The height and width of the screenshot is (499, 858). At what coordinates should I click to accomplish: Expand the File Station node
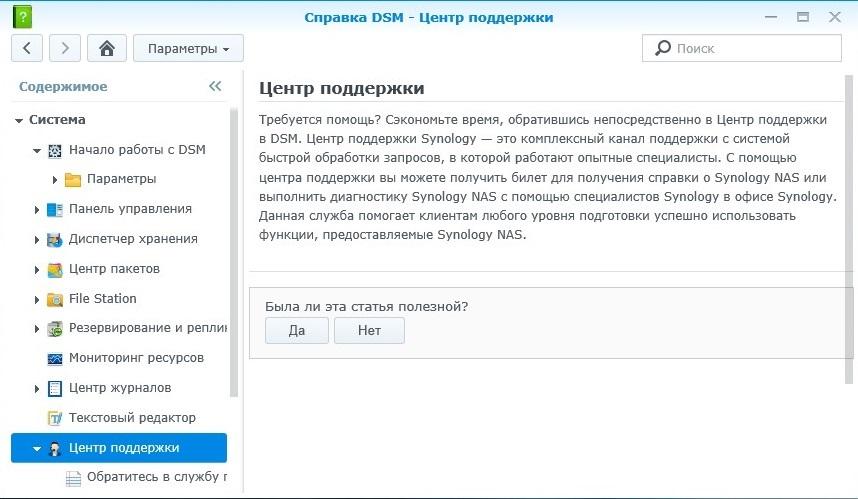click(37, 300)
